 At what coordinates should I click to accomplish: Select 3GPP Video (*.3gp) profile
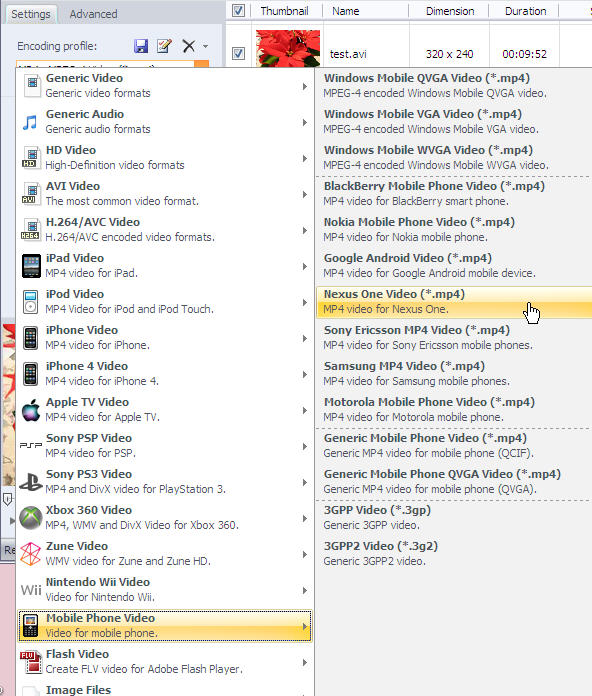pos(454,517)
